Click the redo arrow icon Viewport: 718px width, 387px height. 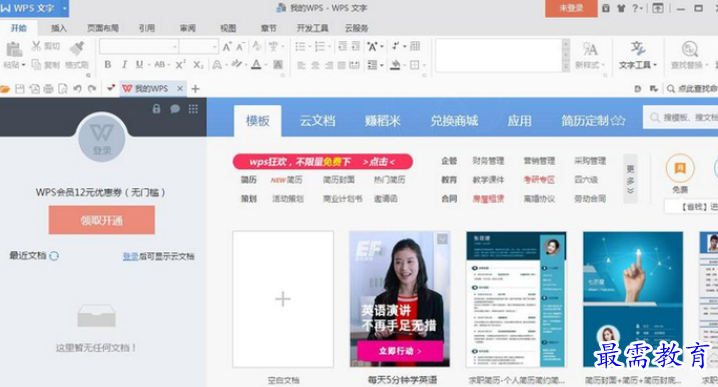[92, 89]
